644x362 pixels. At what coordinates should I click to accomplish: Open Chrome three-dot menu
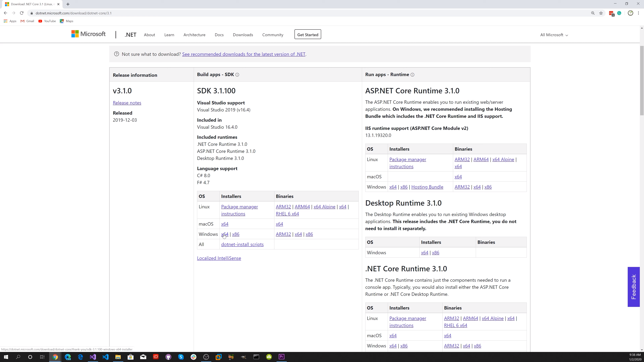(638, 13)
